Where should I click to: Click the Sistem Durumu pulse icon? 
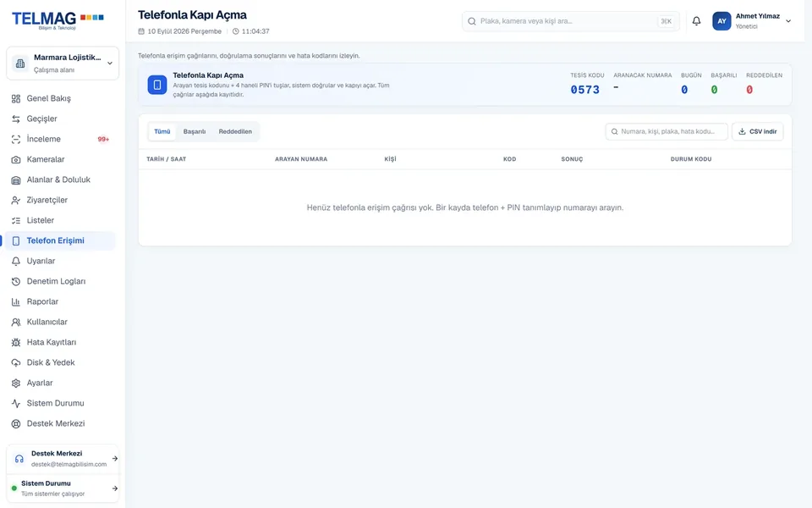[16, 403]
